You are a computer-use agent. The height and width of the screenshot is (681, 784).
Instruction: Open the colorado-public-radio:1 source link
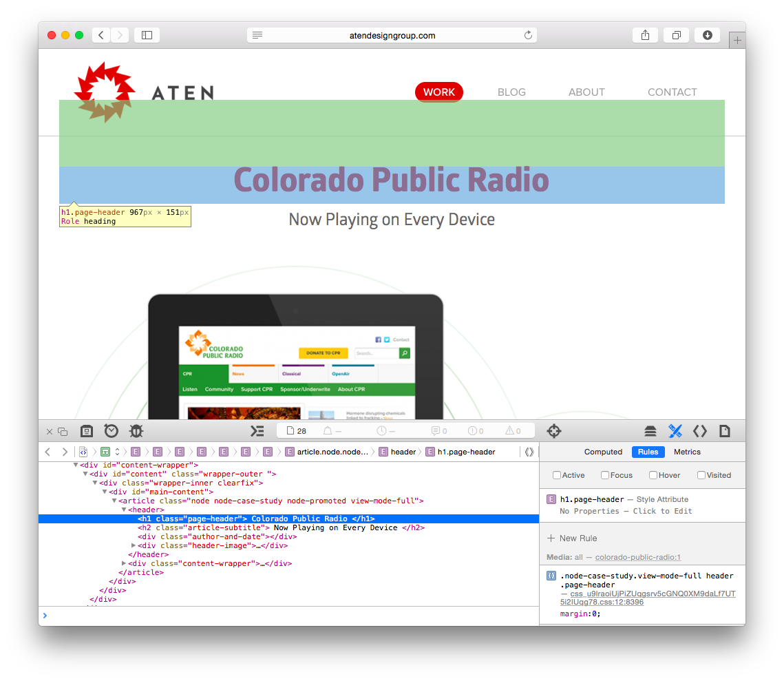pos(637,558)
